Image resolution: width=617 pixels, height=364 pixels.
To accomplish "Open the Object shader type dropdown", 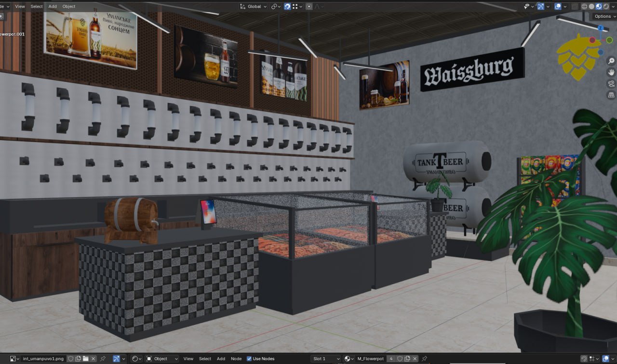I will [162, 359].
